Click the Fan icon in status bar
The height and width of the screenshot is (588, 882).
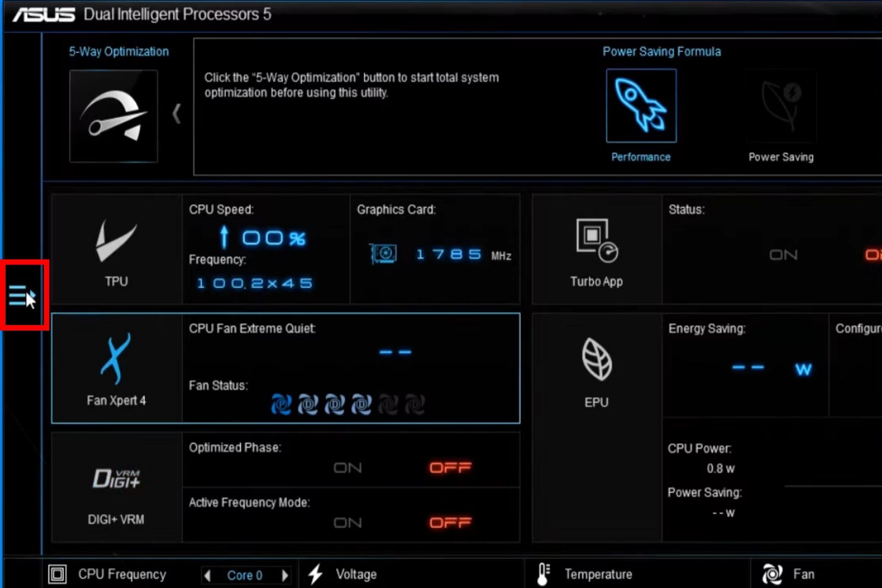pyautogui.click(x=772, y=574)
